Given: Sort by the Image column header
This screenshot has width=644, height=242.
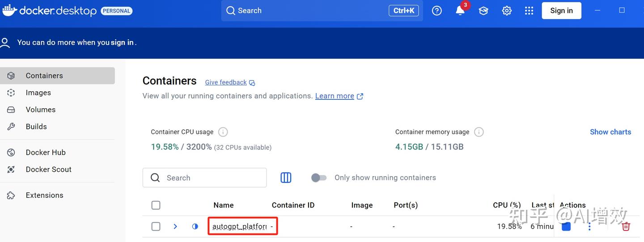Looking at the screenshot, I should pos(362,205).
